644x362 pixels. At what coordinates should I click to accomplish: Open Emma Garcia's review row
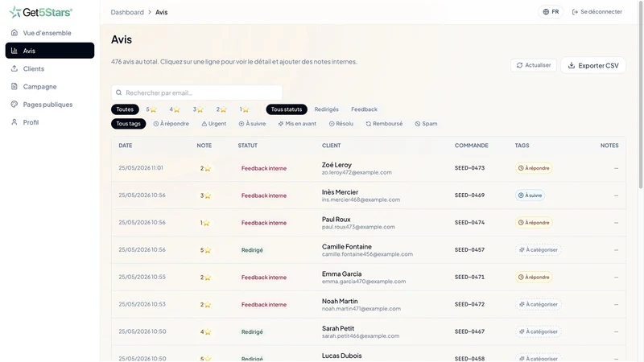point(369,277)
